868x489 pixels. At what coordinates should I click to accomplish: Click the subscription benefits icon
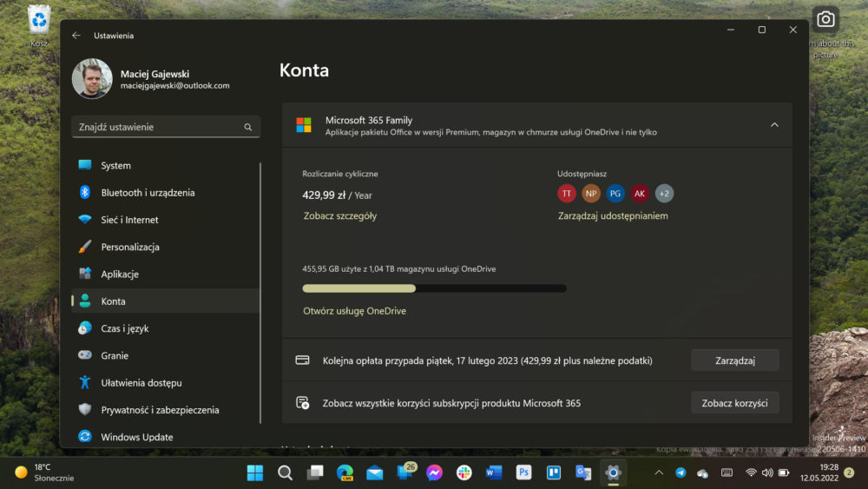[302, 403]
